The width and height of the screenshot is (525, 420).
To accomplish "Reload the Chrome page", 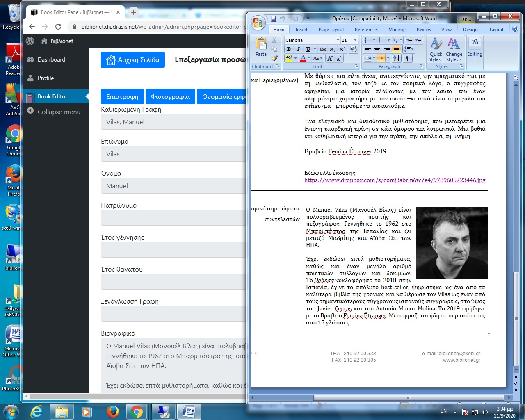I will pyautogui.click(x=58, y=27).
